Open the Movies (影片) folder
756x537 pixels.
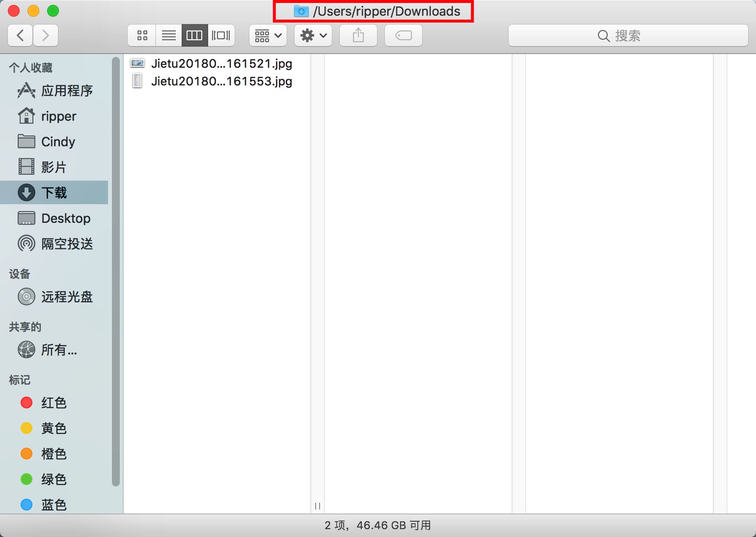[x=53, y=167]
